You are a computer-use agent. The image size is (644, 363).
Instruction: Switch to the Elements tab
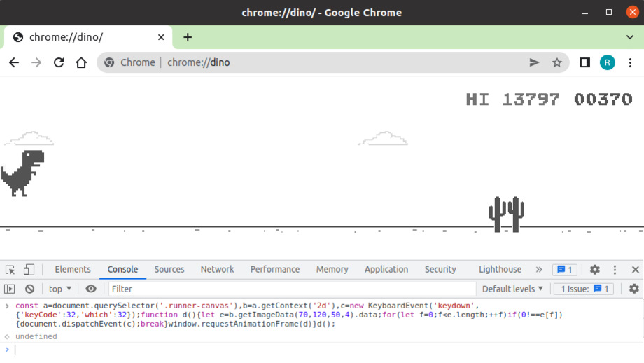click(x=73, y=269)
